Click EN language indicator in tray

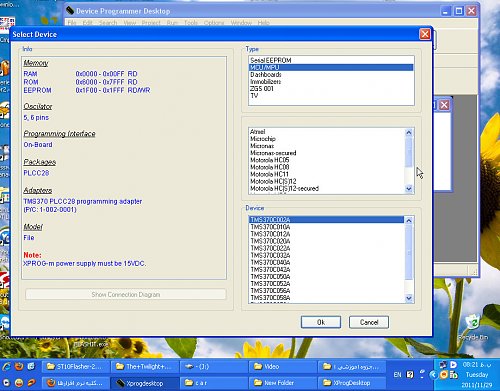click(x=397, y=375)
